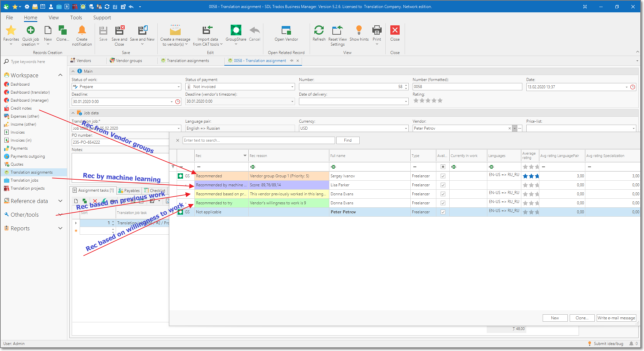Toggle availability for Recommended to try row
The width and height of the screenshot is (644, 351).
(443, 203)
